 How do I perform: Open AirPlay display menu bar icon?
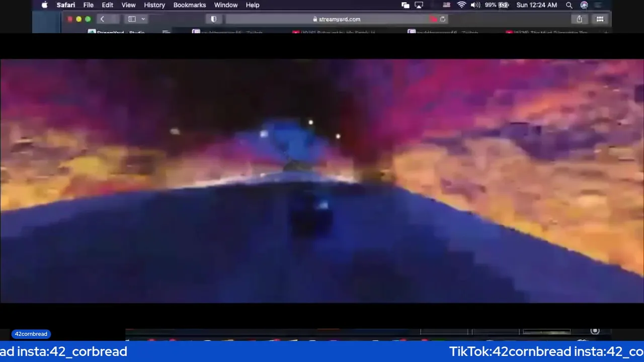click(x=419, y=5)
